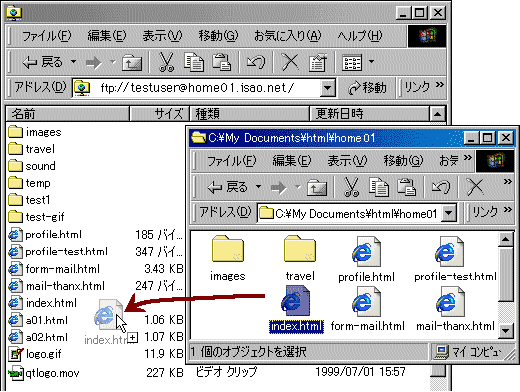Expand toolbar overflow chevron in home01 window
Image resolution: width=520 pixels, height=392 pixels.
coord(507,182)
